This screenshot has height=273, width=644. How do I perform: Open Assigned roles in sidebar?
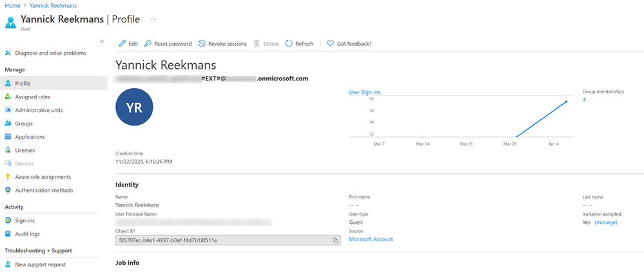tap(32, 97)
